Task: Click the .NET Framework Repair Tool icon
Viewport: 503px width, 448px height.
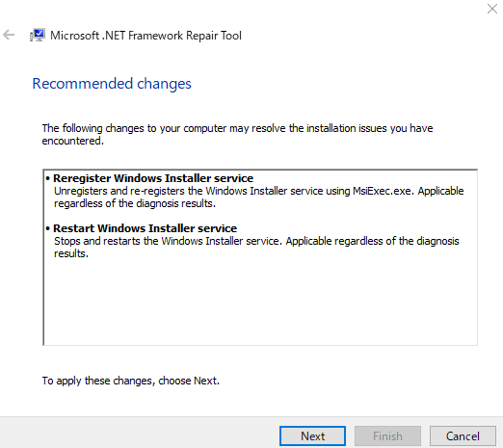Action: pyautogui.click(x=38, y=35)
